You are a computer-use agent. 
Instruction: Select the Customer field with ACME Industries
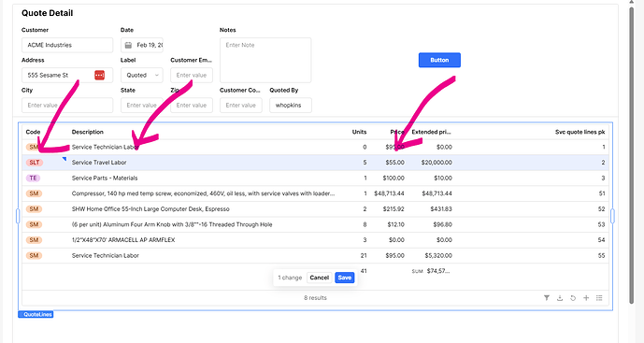(x=67, y=45)
